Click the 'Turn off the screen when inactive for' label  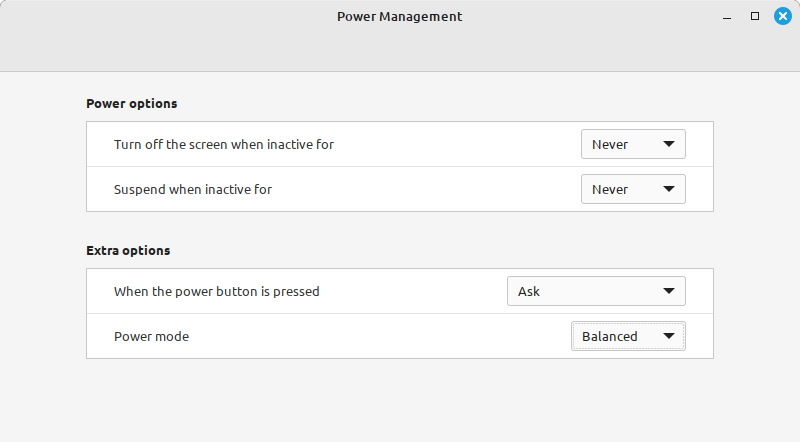coord(224,144)
